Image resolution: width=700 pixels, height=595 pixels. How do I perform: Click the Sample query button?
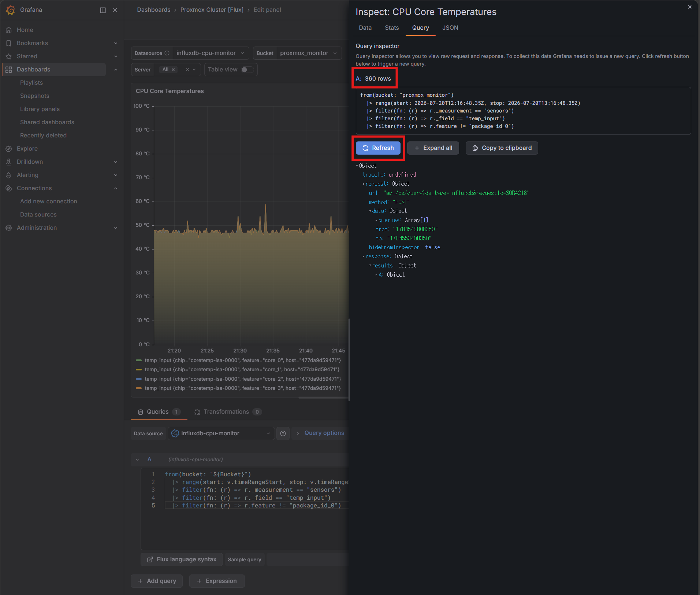tap(245, 560)
